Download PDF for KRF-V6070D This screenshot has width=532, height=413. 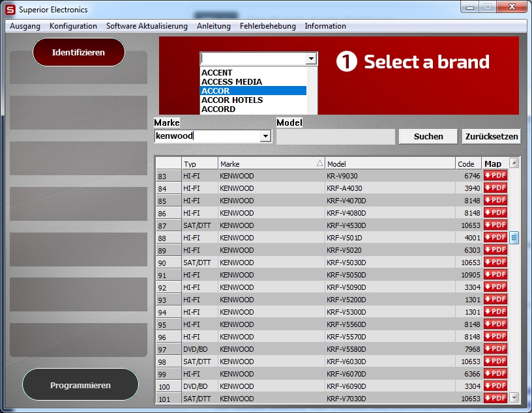coord(495,374)
